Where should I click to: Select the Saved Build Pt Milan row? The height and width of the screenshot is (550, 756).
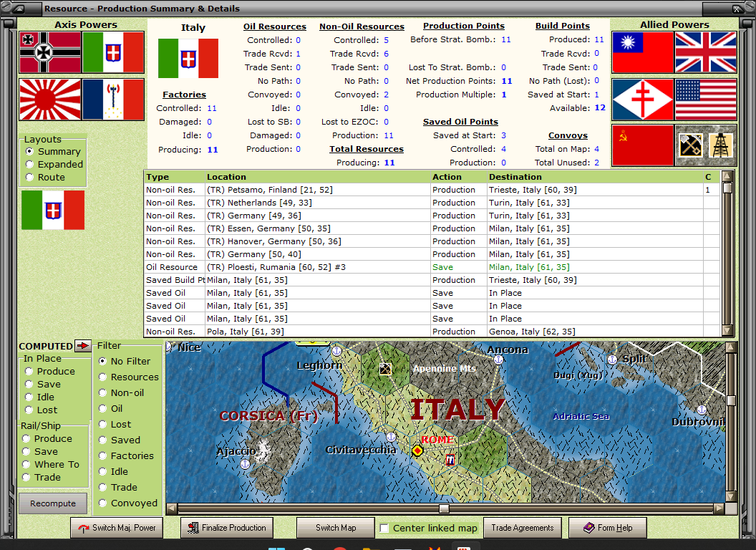tap(432, 280)
